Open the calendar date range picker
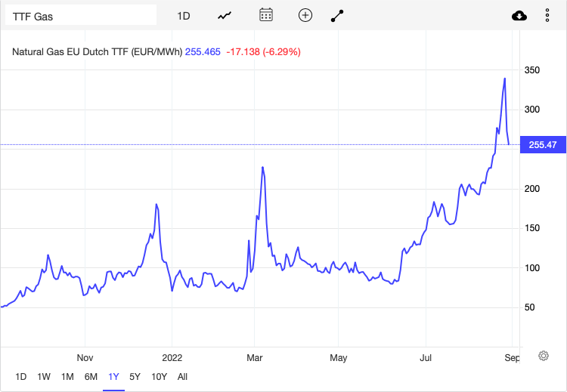The width and height of the screenshot is (567, 392). point(266,15)
